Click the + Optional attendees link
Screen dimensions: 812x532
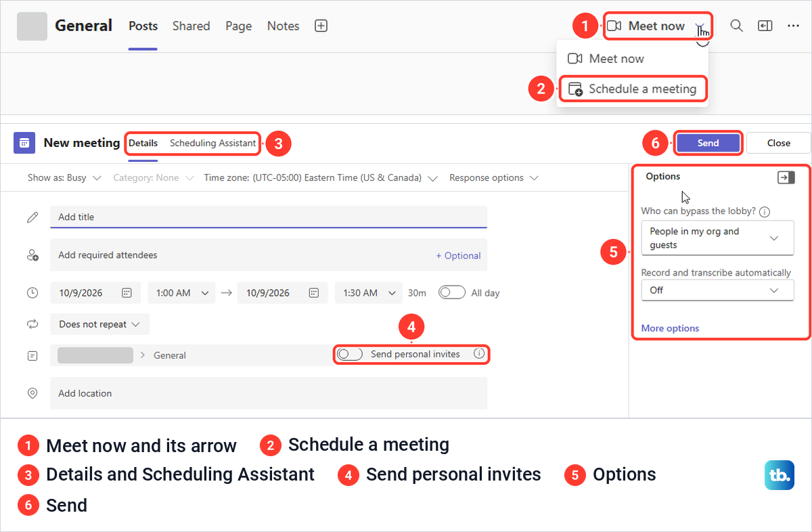pyautogui.click(x=458, y=256)
